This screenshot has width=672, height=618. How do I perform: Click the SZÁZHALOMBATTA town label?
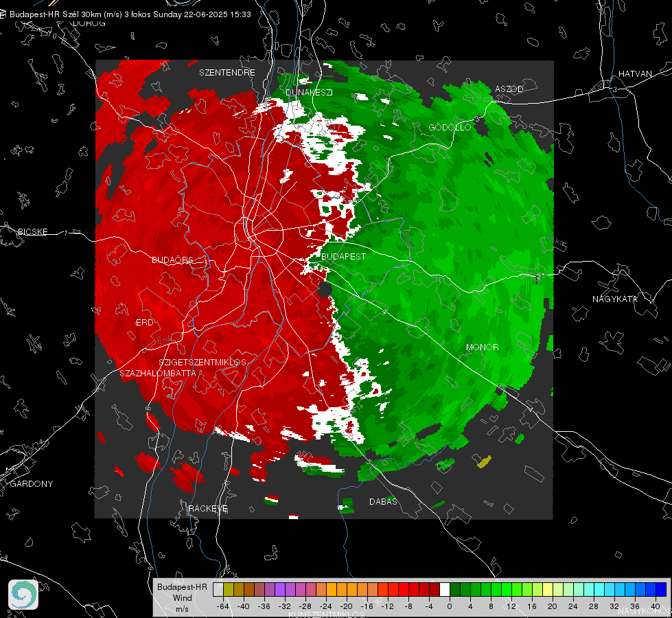pos(158,373)
